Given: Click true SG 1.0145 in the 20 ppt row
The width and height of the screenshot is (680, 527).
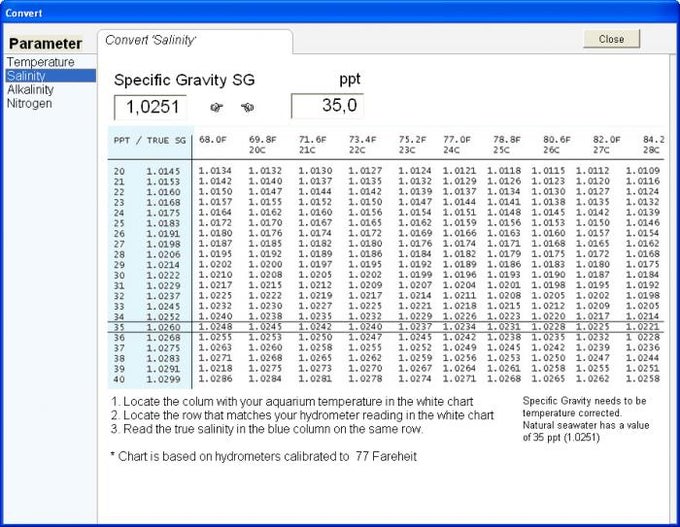Looking at the screenshot, I should point(163,171).
